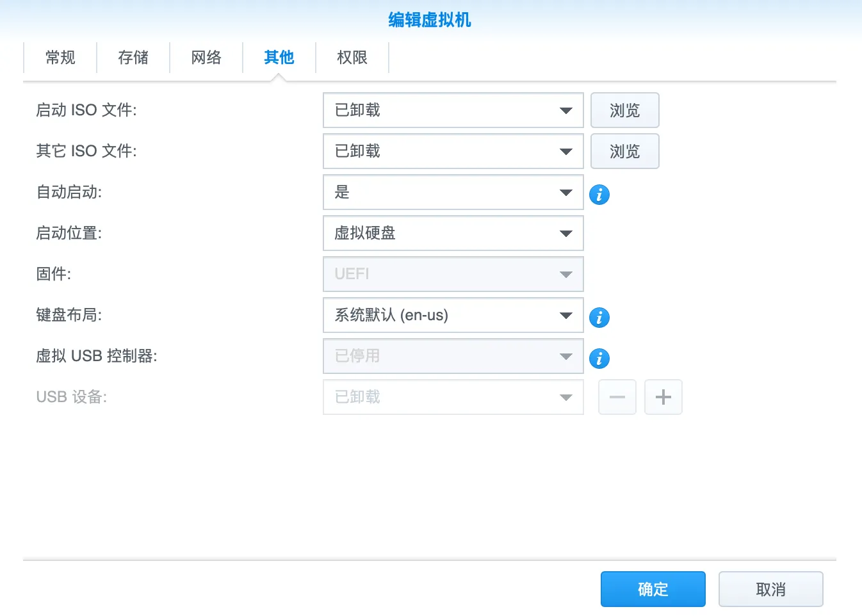
Task: Expand the 启动位置 dropdown showing 虚拟硬盘
Action: (453, 233)
